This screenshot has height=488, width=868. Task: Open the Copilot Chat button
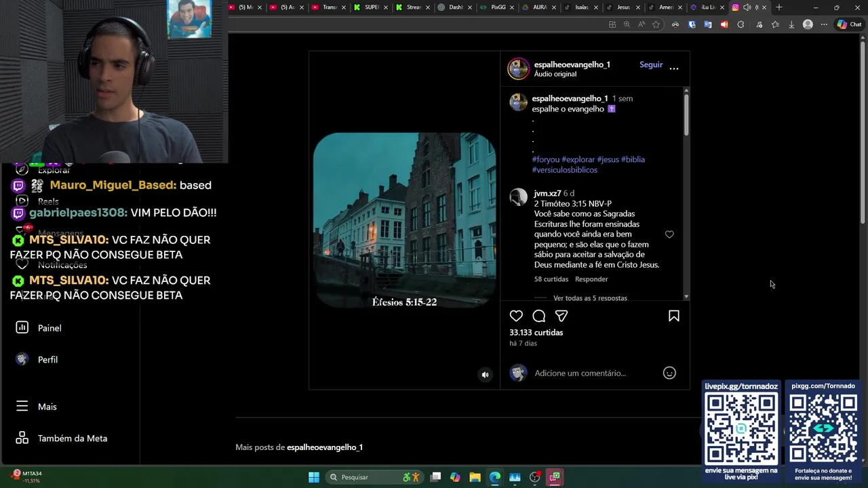[x=849, y=24]
